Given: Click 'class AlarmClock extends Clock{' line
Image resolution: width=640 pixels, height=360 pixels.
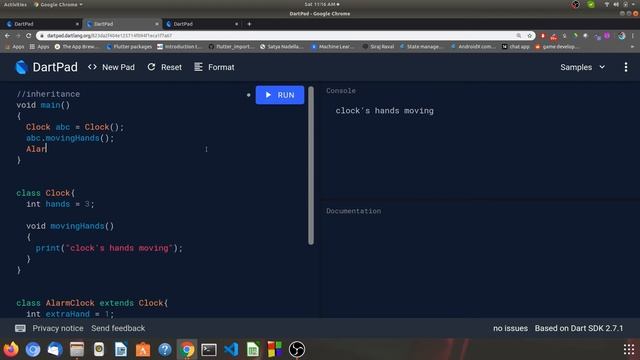Looking at the screenshot, I should [92, 303].
